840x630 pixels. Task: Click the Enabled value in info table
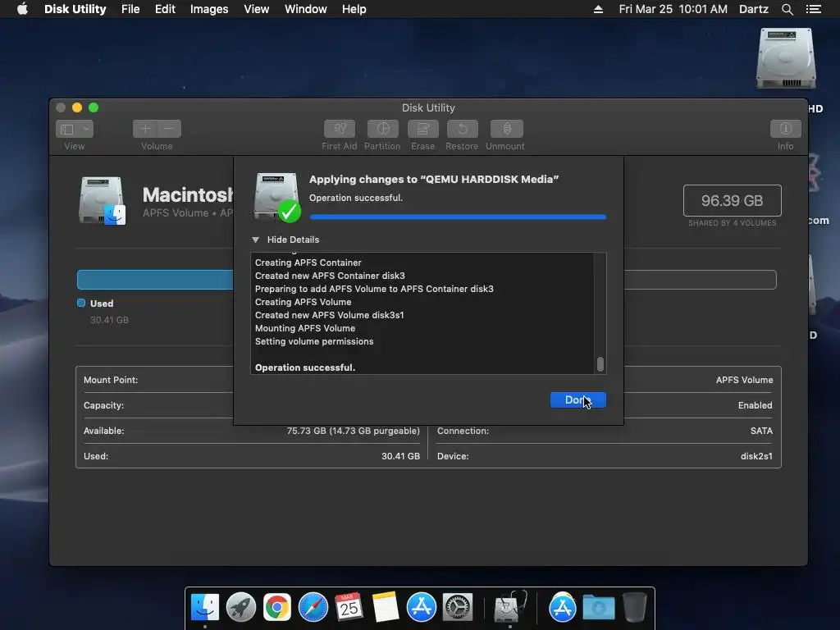click(x=755, y=405)
